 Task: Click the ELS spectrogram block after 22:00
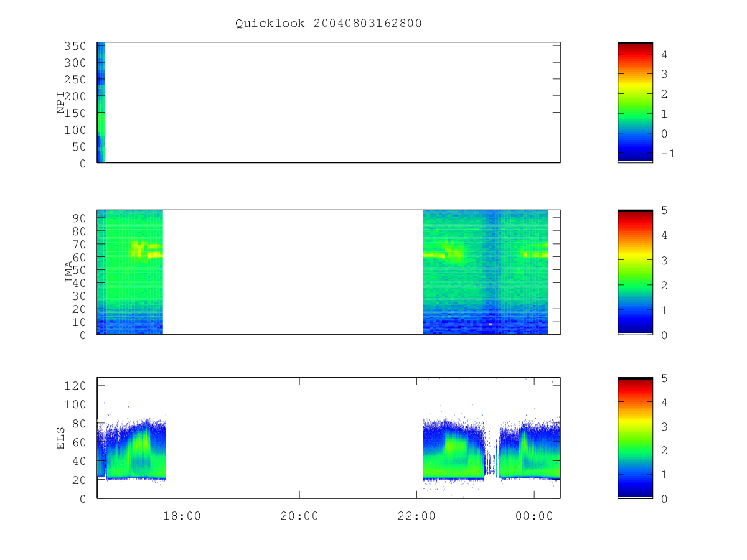(491, 448)
